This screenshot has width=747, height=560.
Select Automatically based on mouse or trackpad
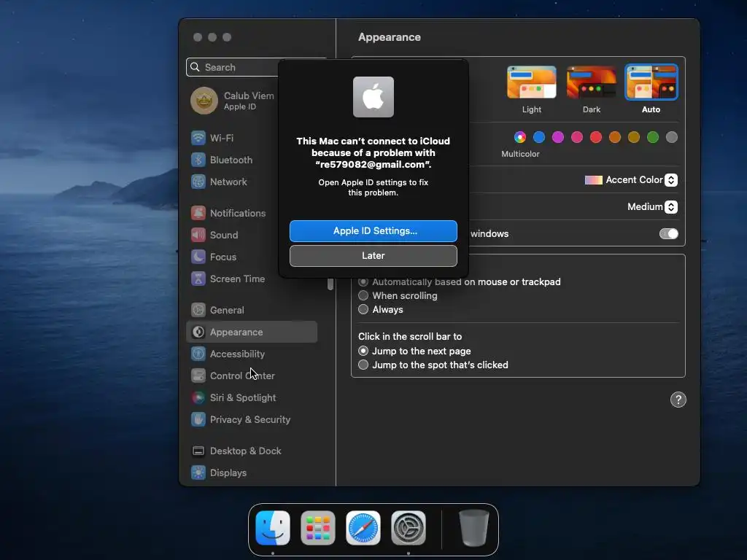pyautogui.click(x=363, y=282)
